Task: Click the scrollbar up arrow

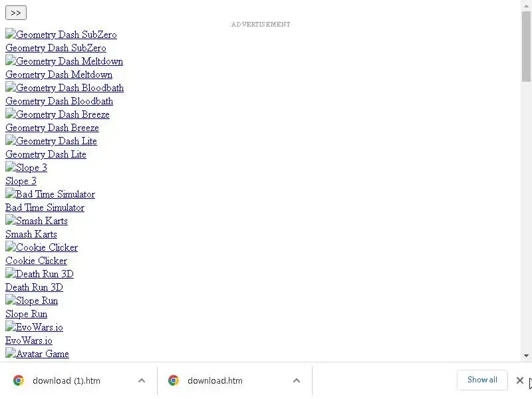Action: pyautogui.click(x=526, y=5)
